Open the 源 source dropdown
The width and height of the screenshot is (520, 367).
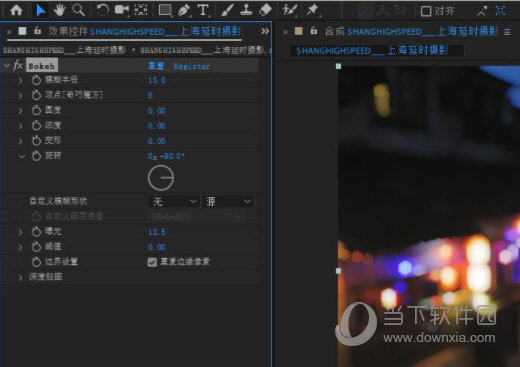pyautogui.click(x=227, y=201)
